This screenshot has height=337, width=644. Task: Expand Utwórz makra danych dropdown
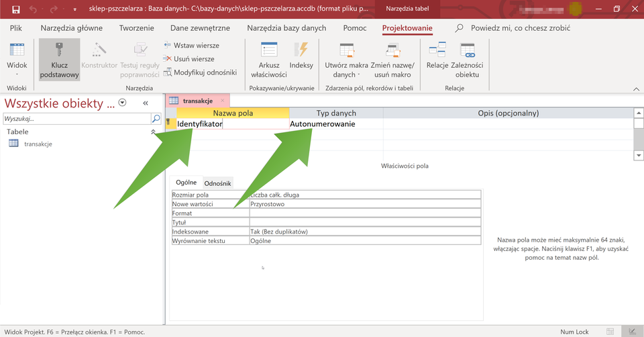(x=346, y=69)
